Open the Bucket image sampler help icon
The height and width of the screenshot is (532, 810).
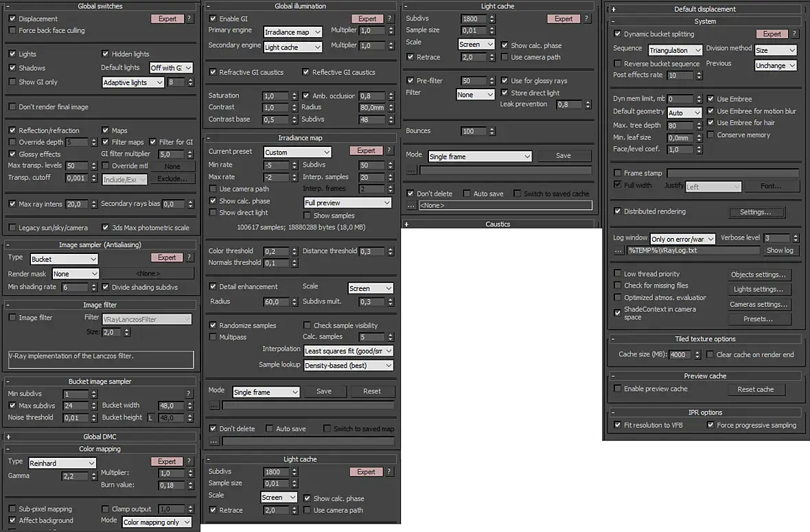click(189, 393)
